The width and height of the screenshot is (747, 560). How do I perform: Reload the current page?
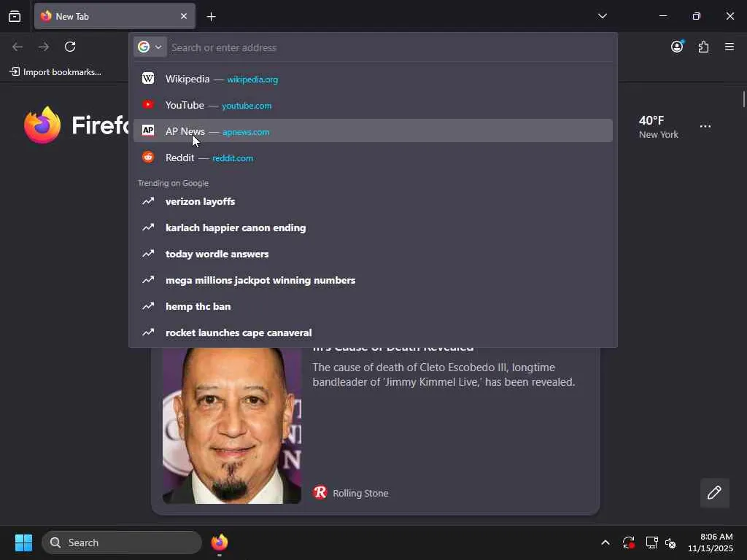click(70, 47)
